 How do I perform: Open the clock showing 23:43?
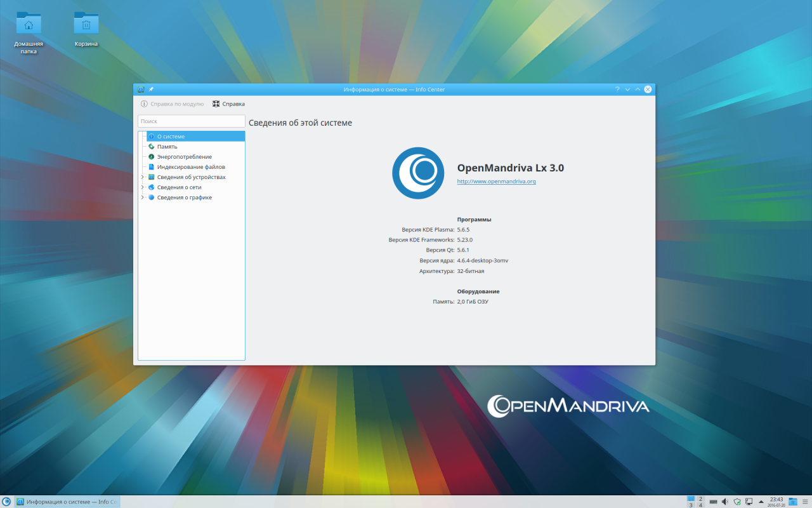click(776, 502)
